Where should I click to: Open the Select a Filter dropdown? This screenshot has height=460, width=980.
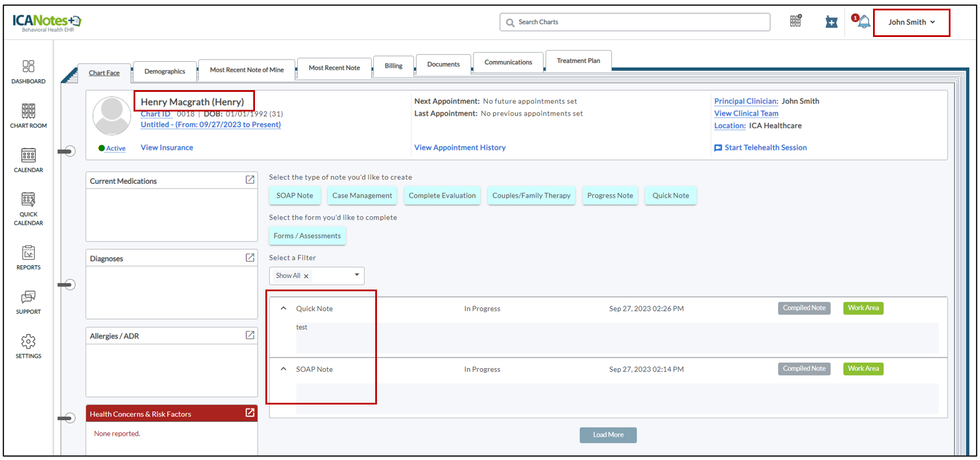[357, 275]
